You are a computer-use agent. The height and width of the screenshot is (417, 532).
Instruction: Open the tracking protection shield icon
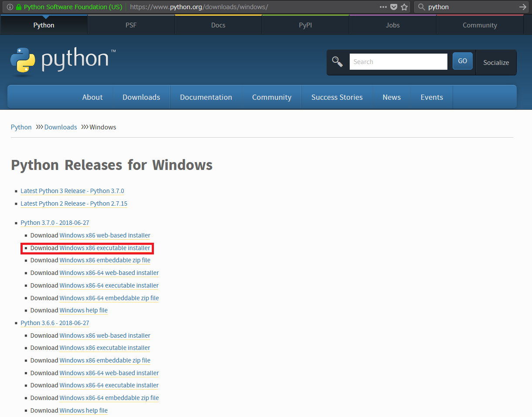394,7
